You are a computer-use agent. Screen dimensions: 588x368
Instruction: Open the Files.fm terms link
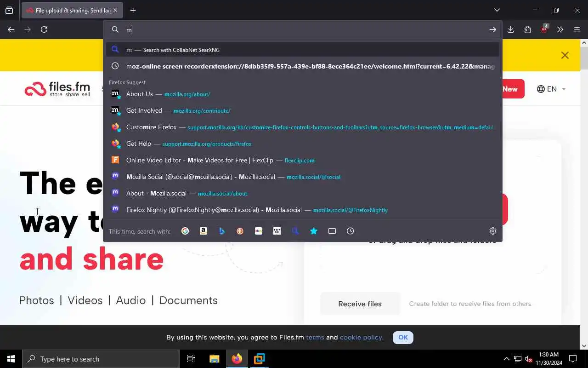(315, 337)
